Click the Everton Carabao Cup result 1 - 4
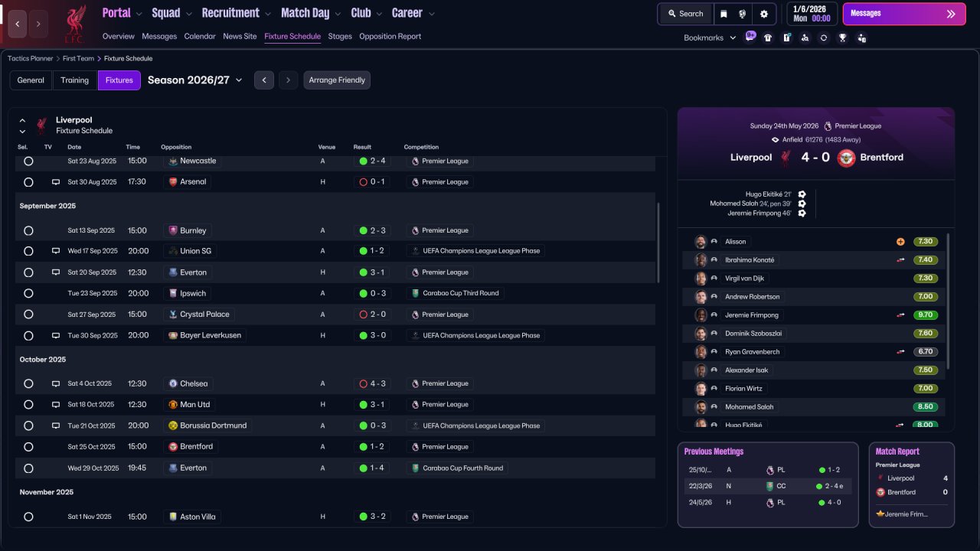Image resolution: width=980 pixels, height=551 pixels. (371, 468)
